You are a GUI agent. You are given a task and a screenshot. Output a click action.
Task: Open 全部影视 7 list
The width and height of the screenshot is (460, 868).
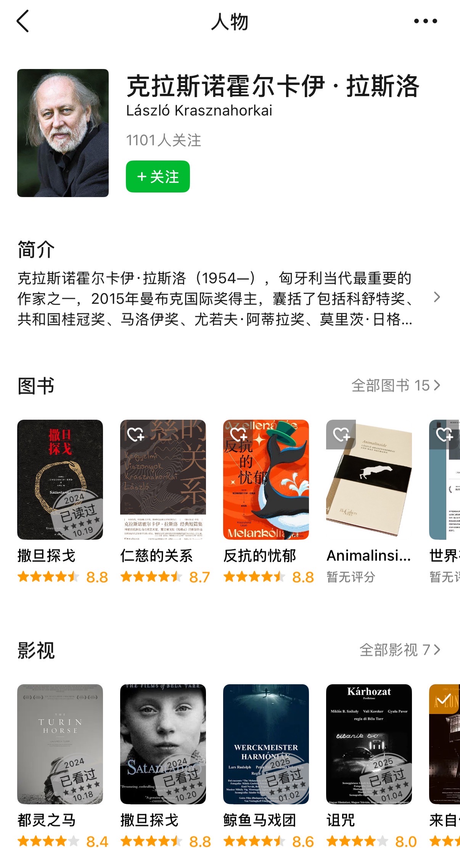[x=400, y=650]
